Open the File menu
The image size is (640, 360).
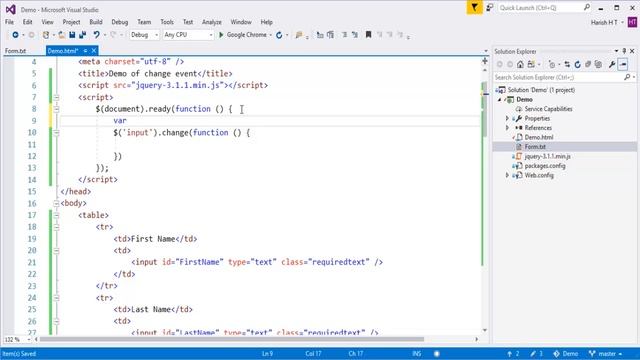[x=9, y=22]
